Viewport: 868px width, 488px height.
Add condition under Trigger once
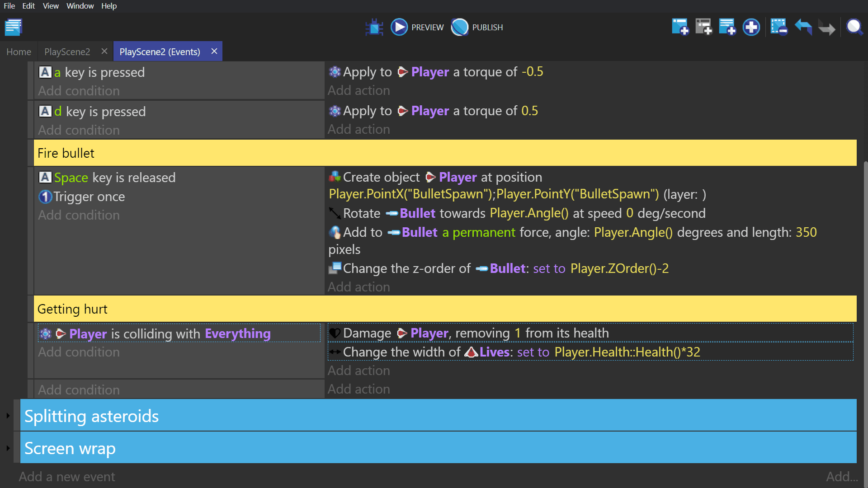pyautogui.click(x=79, y=215)
